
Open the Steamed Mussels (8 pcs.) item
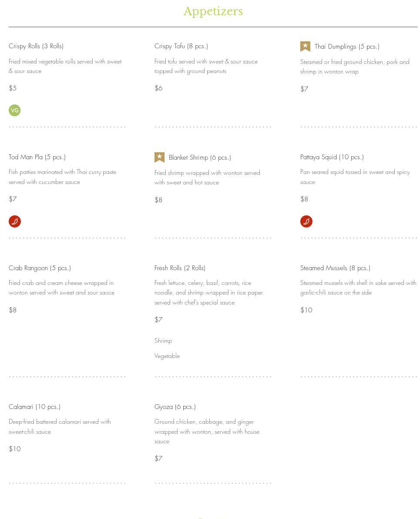pos(335,268)
